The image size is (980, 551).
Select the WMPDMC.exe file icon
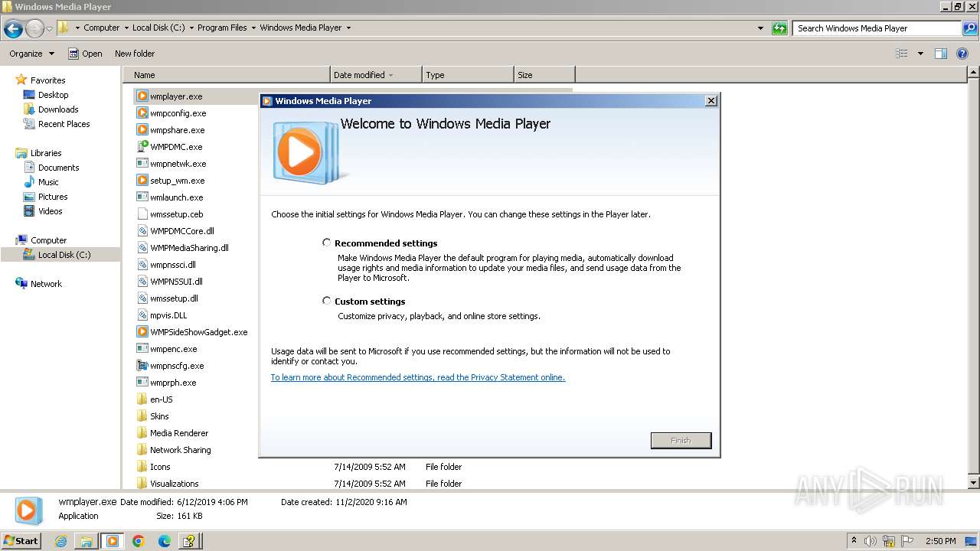142,147
